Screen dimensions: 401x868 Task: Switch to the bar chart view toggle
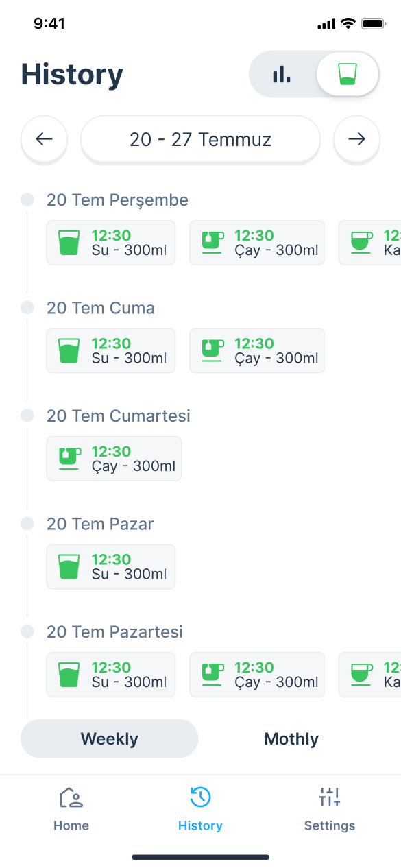[x=282, y=74]
